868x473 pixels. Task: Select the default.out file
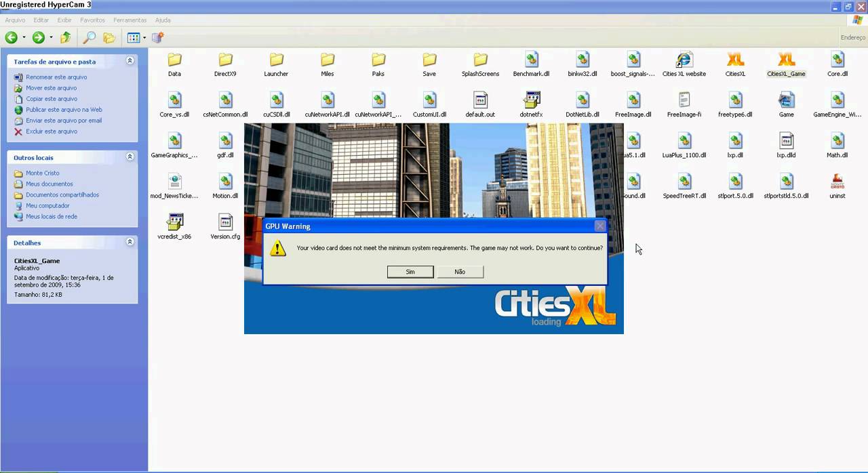(x=480, y=106)
